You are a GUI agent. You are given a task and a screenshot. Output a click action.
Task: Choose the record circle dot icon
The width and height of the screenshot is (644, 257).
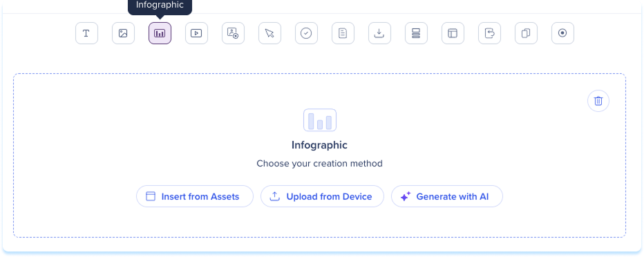pyautogui.click(x=562, y=33)
